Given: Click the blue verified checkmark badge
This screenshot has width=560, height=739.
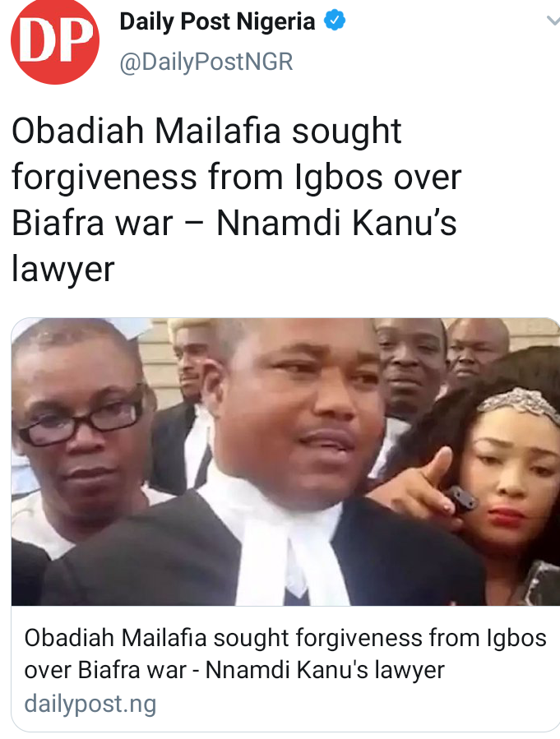Looking at the screenshot, I should (x=335, y=21).
